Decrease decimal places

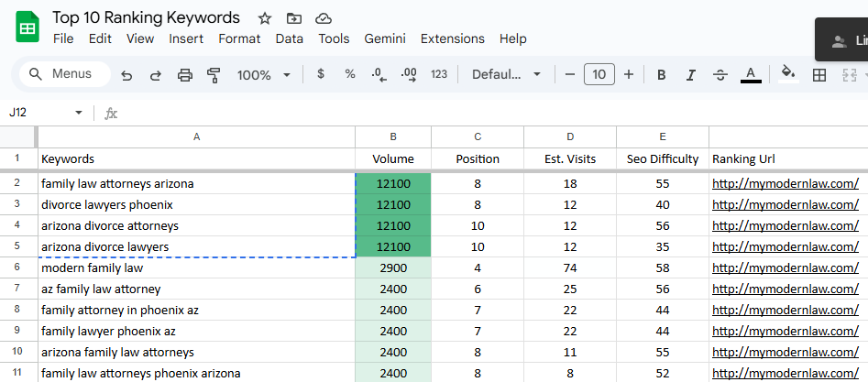(379, 74)
